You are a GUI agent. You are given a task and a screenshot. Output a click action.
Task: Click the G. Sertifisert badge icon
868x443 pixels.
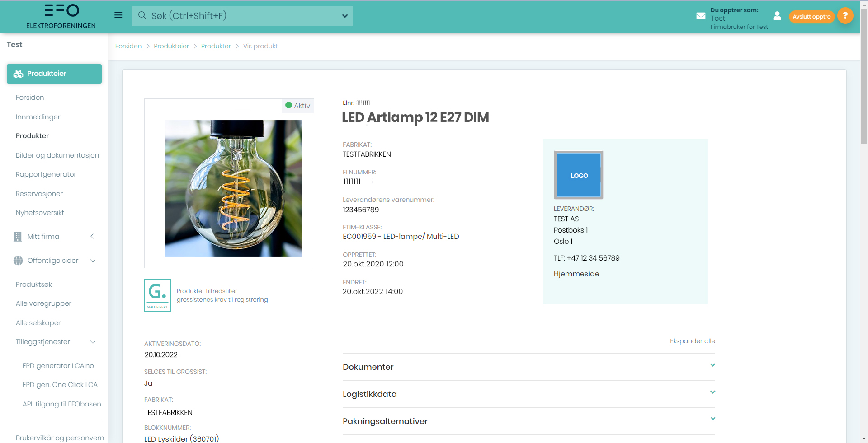point(157,295)
